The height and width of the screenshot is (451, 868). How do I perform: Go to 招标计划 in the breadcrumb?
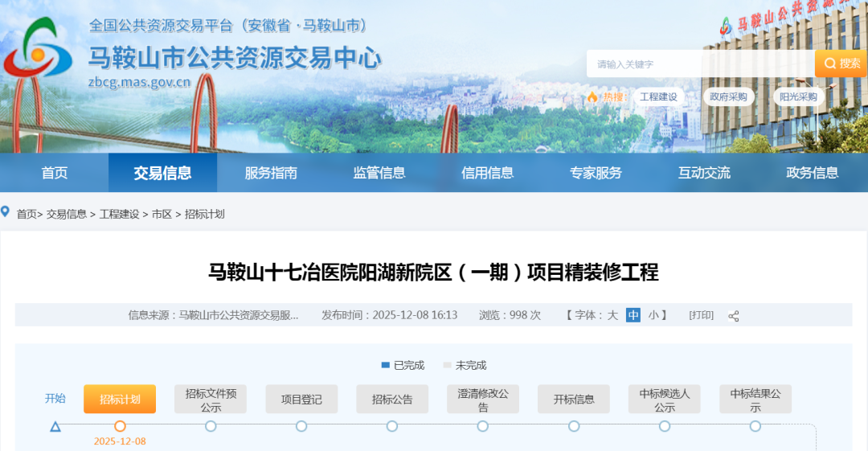(x=204, y=215)
